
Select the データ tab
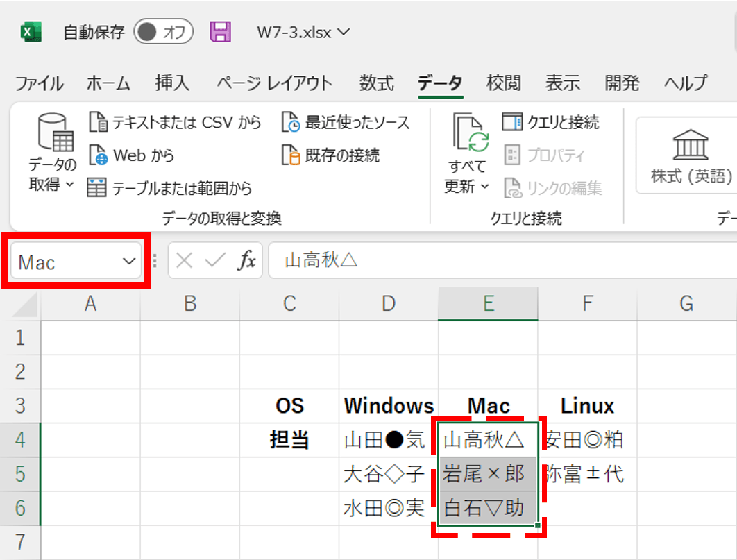[440, 83]
